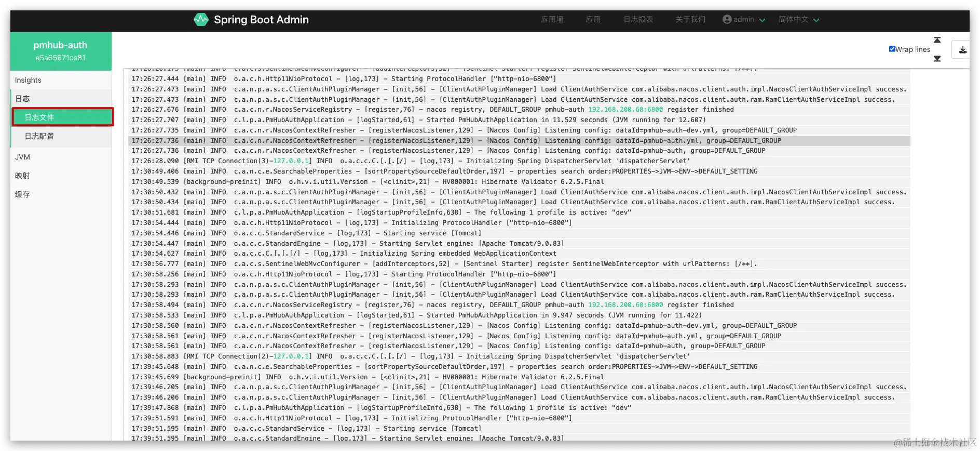Toggle the Wrap lines checkbox

pyautogui.click(x=892, y=49)
